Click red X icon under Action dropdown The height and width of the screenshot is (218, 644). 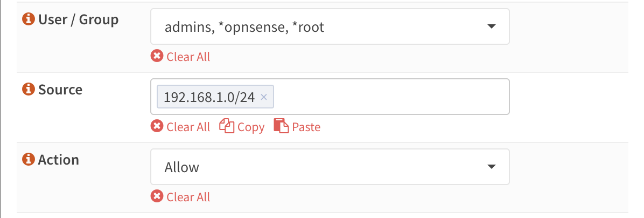pyautogui.click(x=157, y=197)
